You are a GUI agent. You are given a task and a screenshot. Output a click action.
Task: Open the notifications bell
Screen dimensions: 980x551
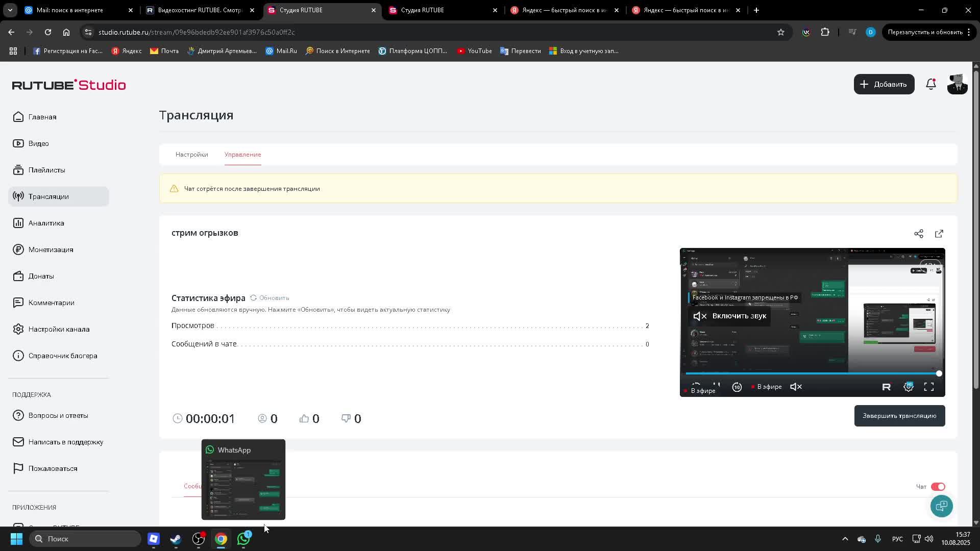(931, 85)
